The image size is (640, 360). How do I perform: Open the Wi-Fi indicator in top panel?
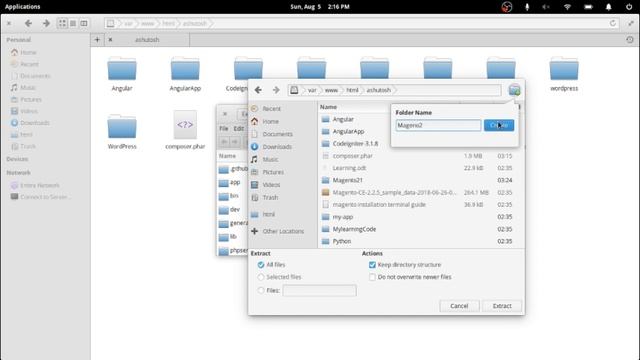pos(567,7)
